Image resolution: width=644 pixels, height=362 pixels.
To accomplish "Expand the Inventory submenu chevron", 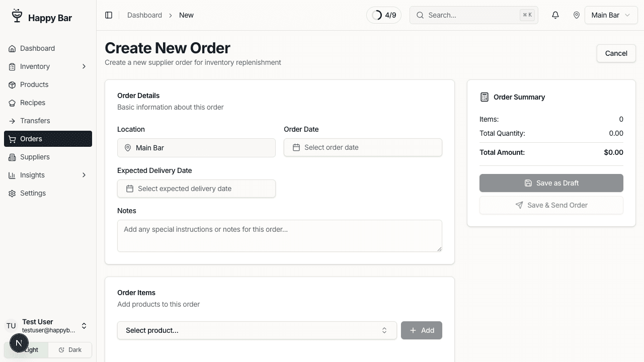I will pos(84,66).
